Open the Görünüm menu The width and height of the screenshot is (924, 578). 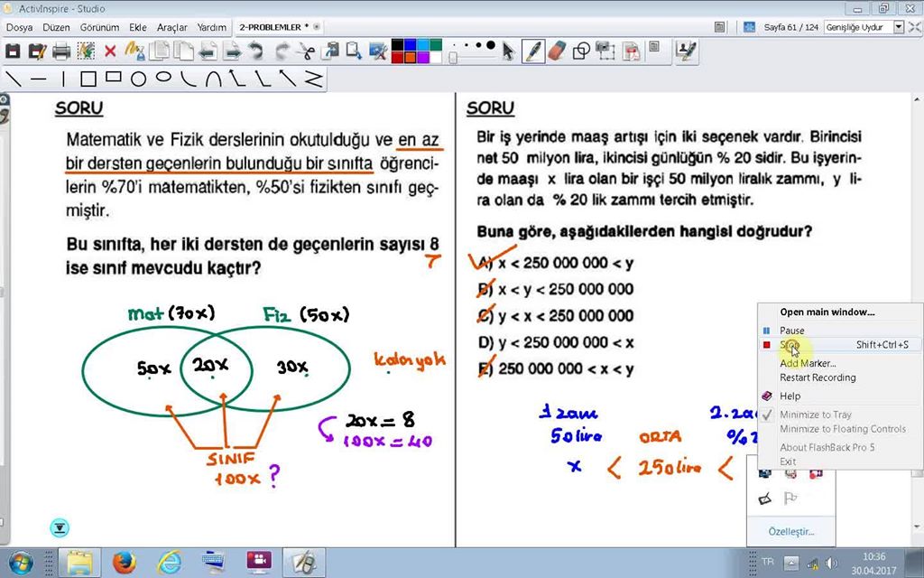pyautogui.click(x=99, y=27)
